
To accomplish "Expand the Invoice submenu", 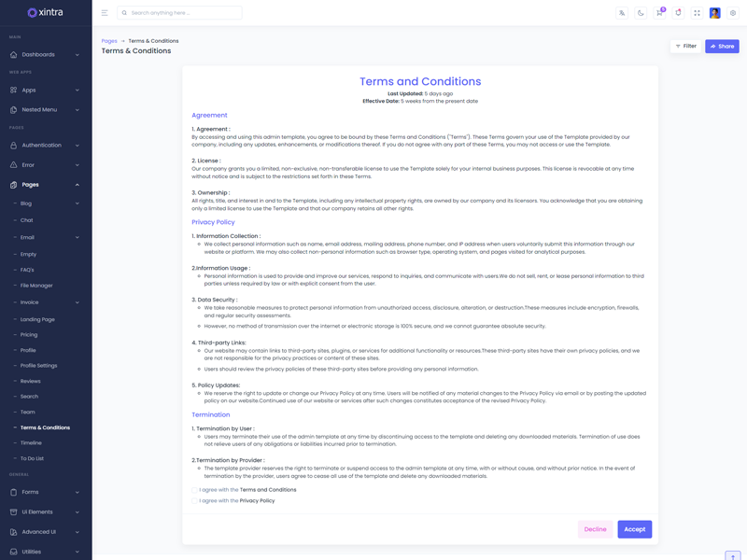I will pos(45,302).
